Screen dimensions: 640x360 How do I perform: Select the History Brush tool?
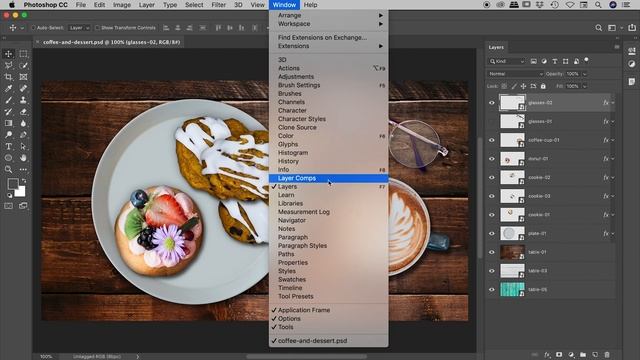[8, 111]
